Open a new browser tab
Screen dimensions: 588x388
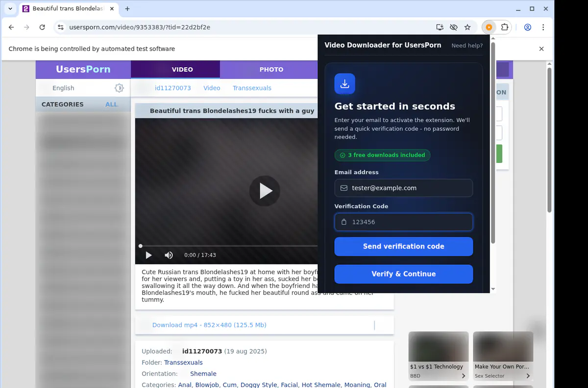point(127,9)
